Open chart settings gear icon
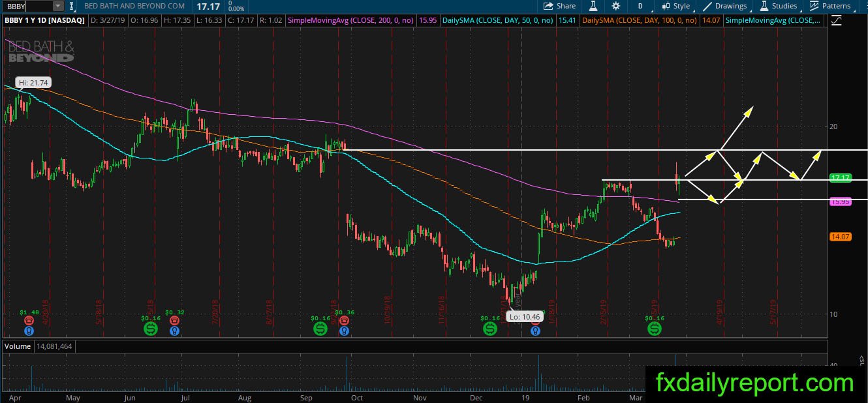Image resolution: width=868 pixels, height=403 pixels. point(615,6)
